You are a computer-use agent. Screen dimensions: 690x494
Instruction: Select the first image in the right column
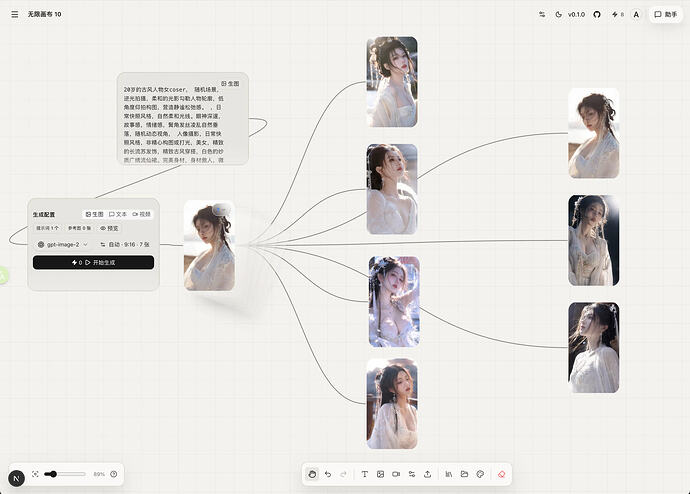[x=593, y=133]
